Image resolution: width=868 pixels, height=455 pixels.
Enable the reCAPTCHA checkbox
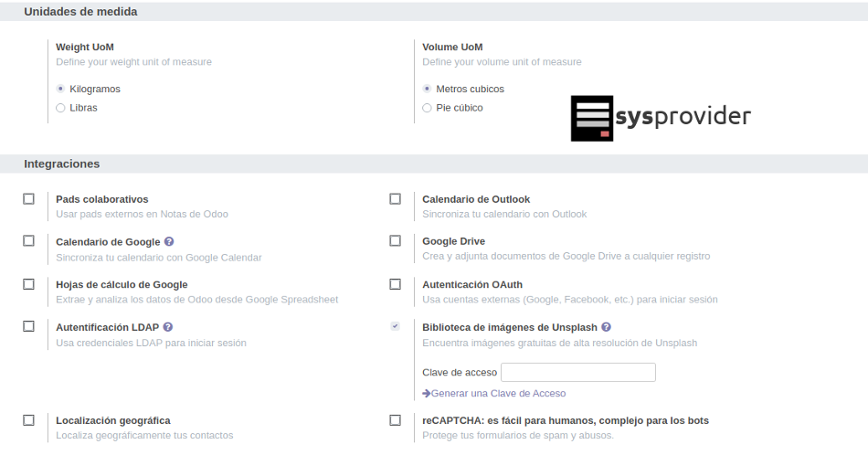pyautogui.click(x=395, y=420)
